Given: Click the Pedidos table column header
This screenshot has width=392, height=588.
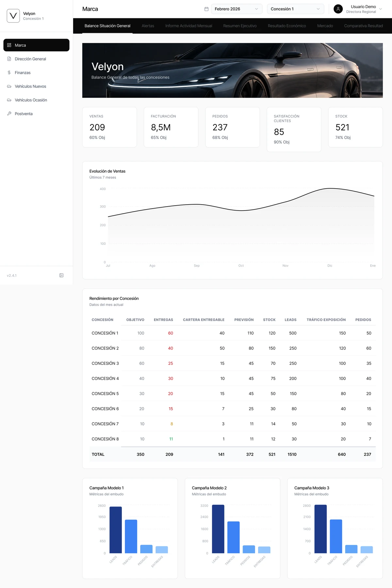Looking at the screenshot, I should point(363,320).
